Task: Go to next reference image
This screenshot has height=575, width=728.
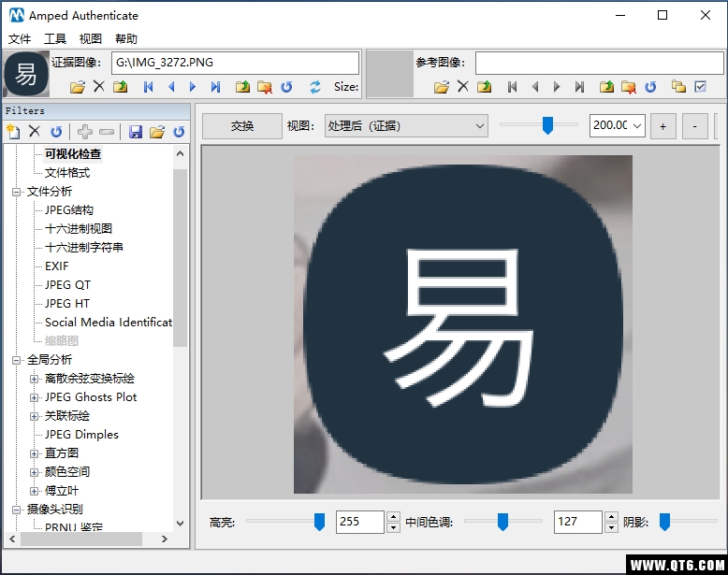Action: click(x=557, y=87)
